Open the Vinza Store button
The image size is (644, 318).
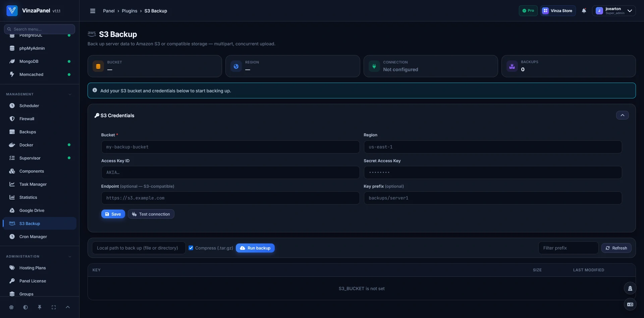pyautogui.click(x=558, y=11)
